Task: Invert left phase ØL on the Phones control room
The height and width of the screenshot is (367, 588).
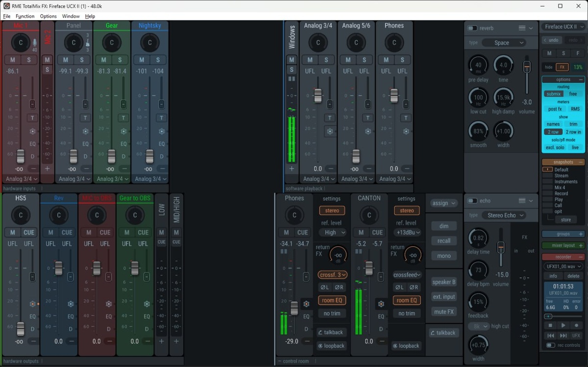Action: coord(324,287)
